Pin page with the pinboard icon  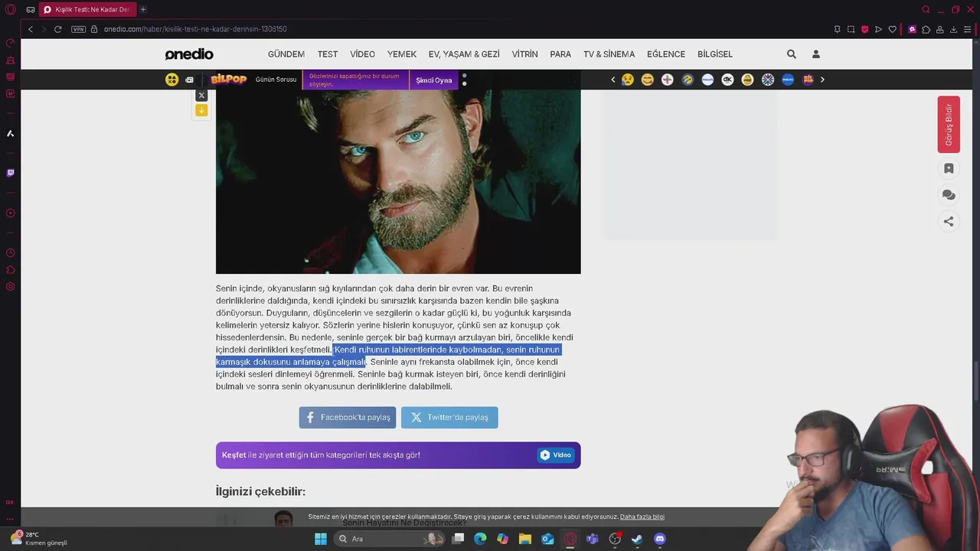837,29
